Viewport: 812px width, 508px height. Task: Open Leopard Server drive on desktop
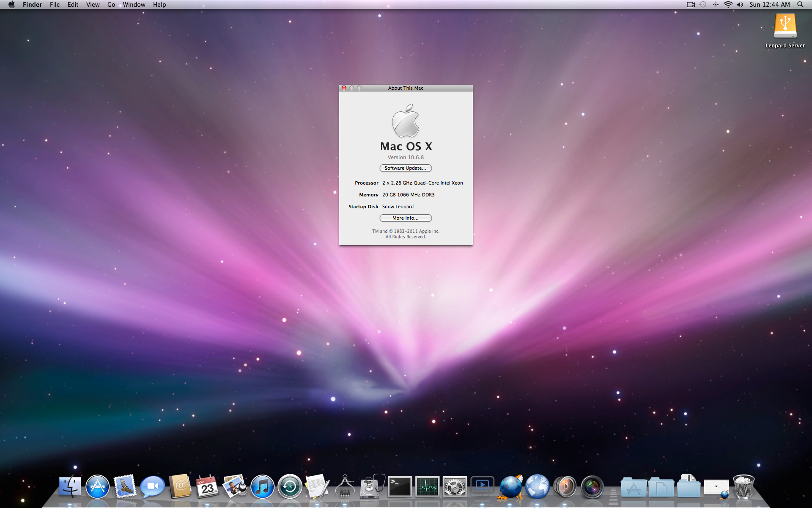(x=785, y=28)
